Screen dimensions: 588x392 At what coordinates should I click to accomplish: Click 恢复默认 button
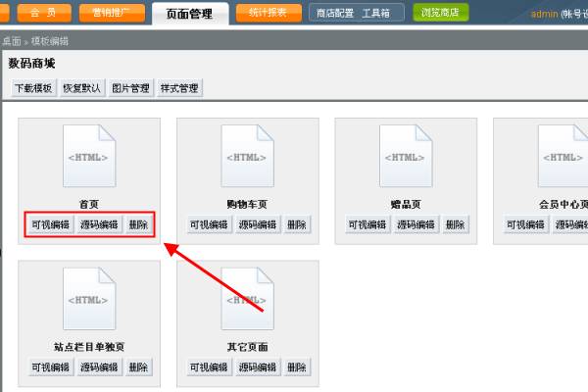tap(81, 88)
